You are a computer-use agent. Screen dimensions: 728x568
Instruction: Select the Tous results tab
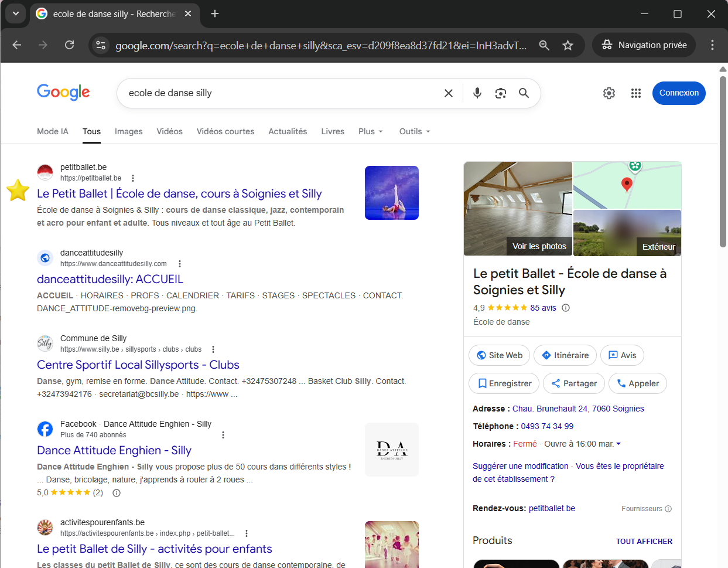coord(91,131)
